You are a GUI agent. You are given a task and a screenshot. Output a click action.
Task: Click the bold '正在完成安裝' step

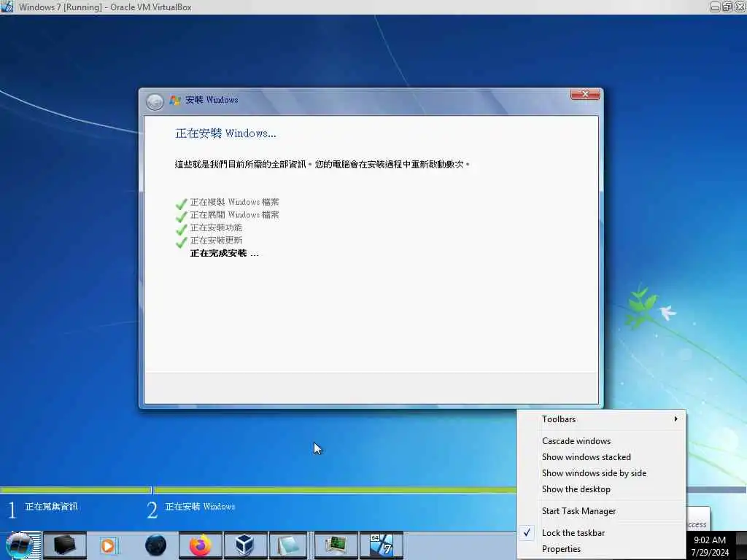[224, 253]
